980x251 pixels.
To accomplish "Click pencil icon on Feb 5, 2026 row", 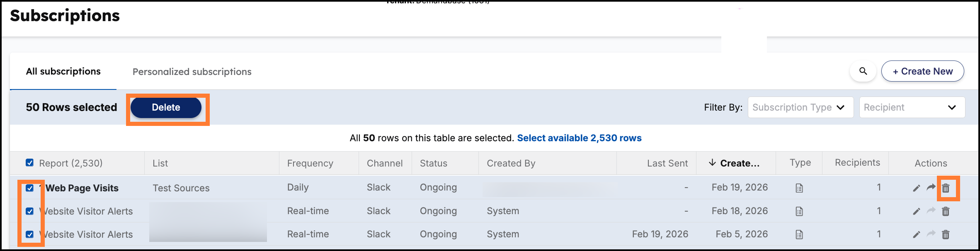I will (x=916, y=234).
